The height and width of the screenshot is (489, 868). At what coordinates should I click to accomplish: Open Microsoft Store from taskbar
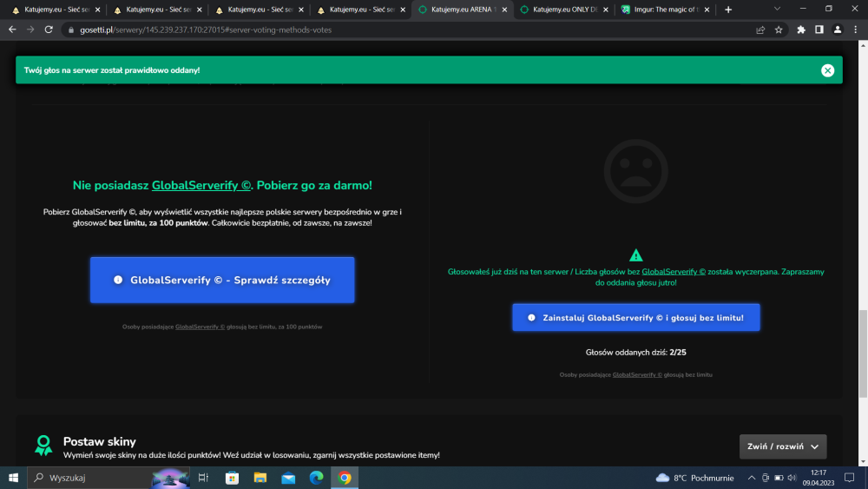pyautogui.click(x=232, y=478)
